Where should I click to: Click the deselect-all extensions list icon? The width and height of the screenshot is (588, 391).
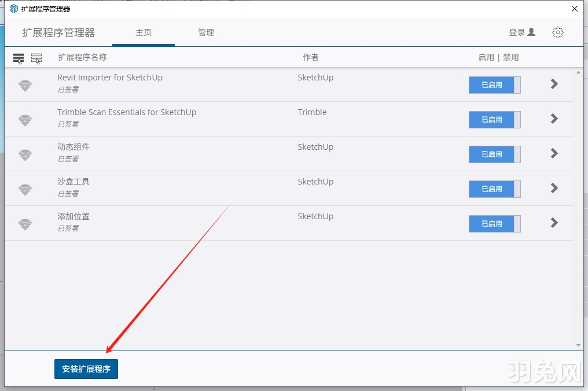click(x=36, y=58)
